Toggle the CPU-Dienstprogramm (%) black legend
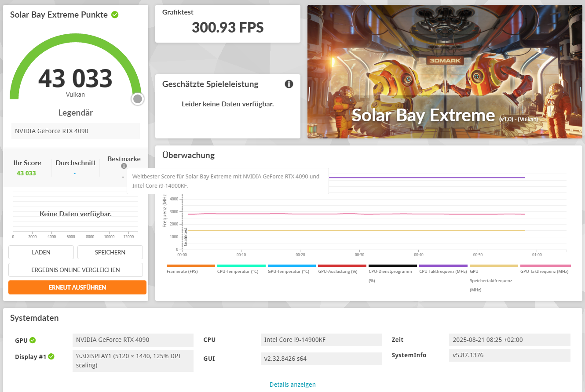 point(393,266)
